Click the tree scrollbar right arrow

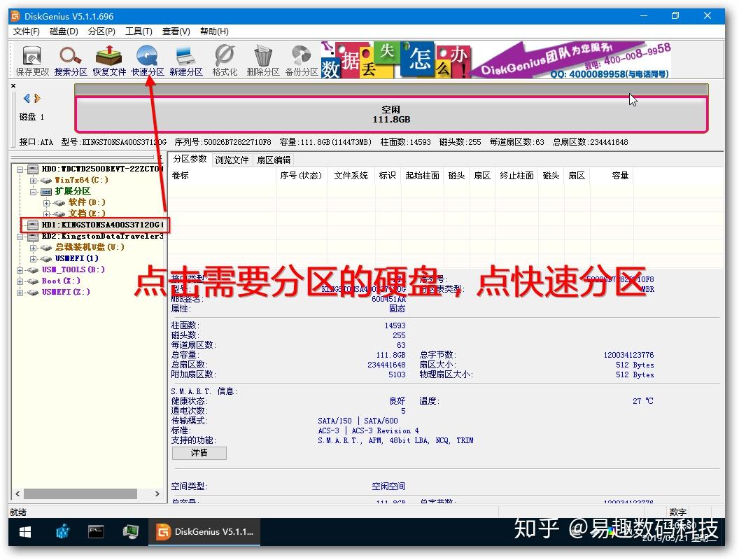(157, 494)
